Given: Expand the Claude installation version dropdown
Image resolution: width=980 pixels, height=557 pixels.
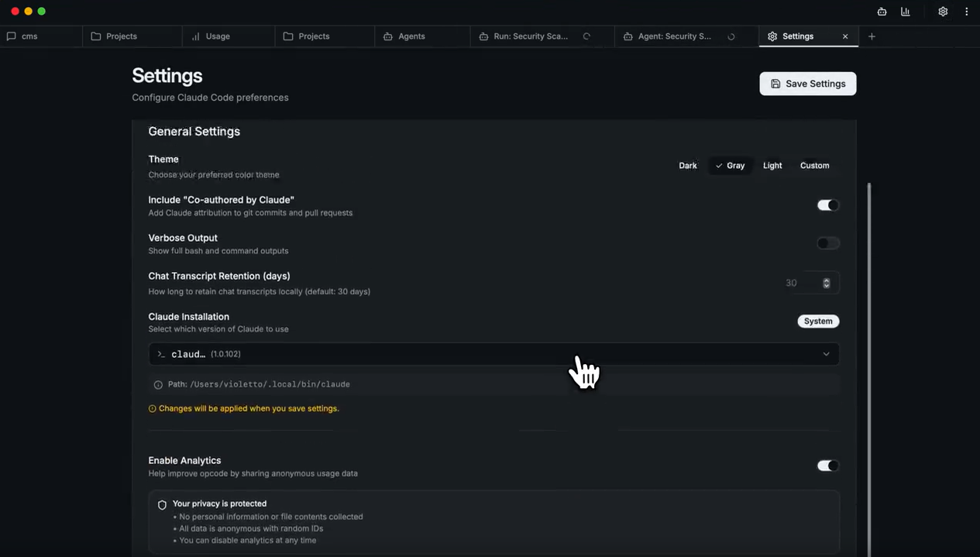Looking at the screenshot, I should (x=493, y=354).
